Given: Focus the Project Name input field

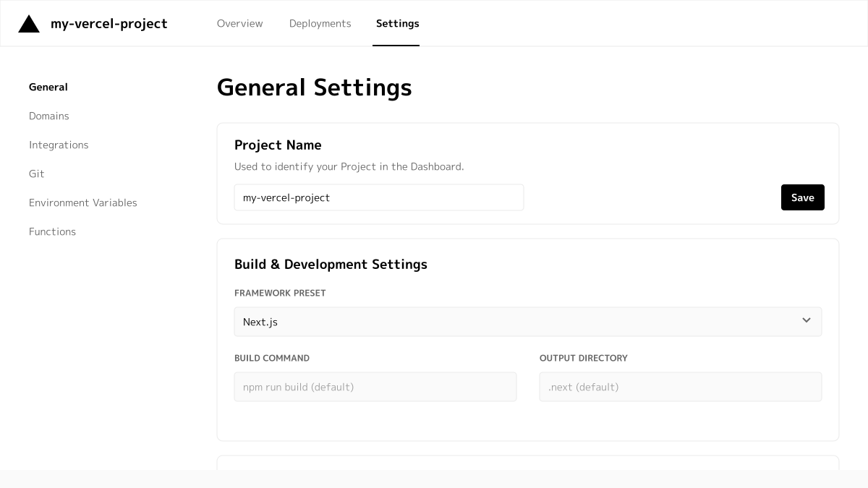Looking at the screenshot, I should tap(379, 197).
